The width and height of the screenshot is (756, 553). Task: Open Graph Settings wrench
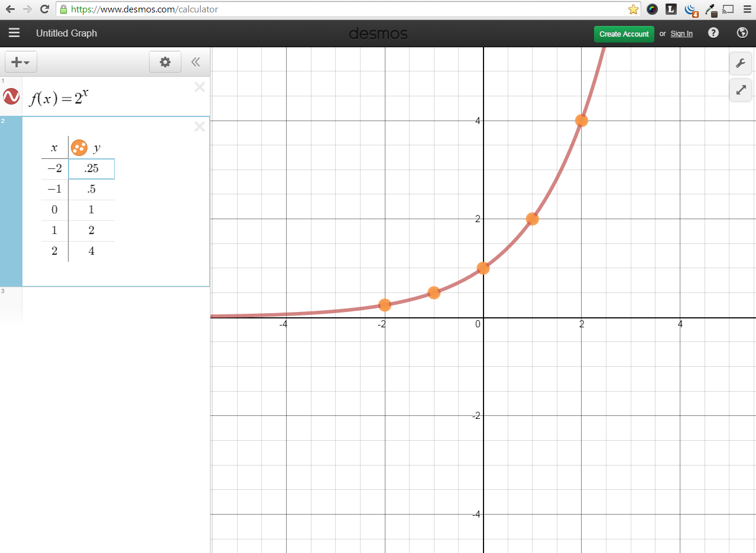740,64
